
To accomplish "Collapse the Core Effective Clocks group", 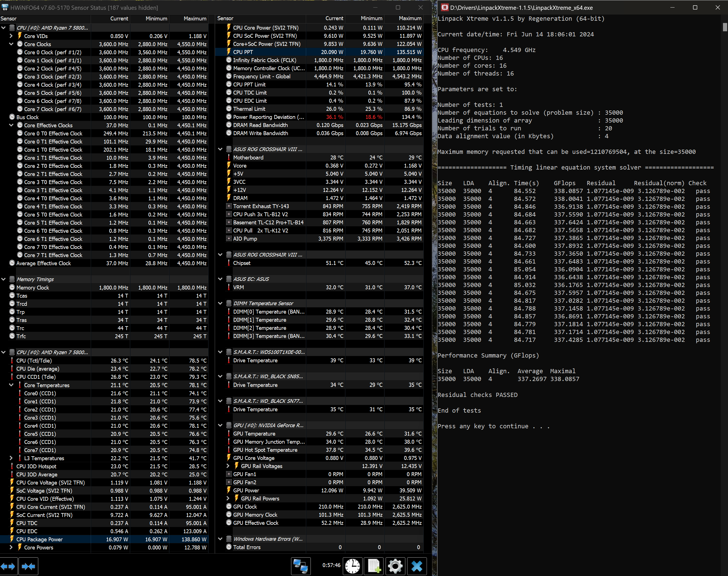I will pyautogui.click(x=11, y=125).
